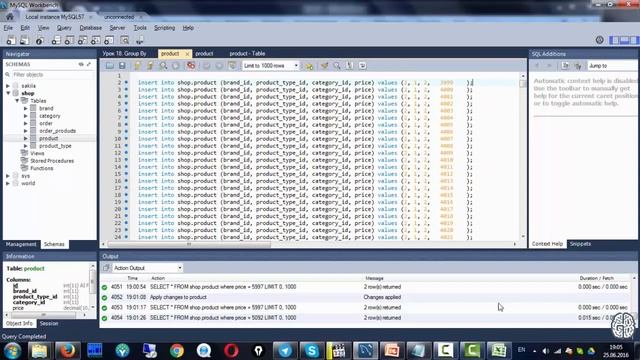The width and height of the screenshot is (640, 360).
Task: Toggle the bottom output panel visibility
Action: 624,40
